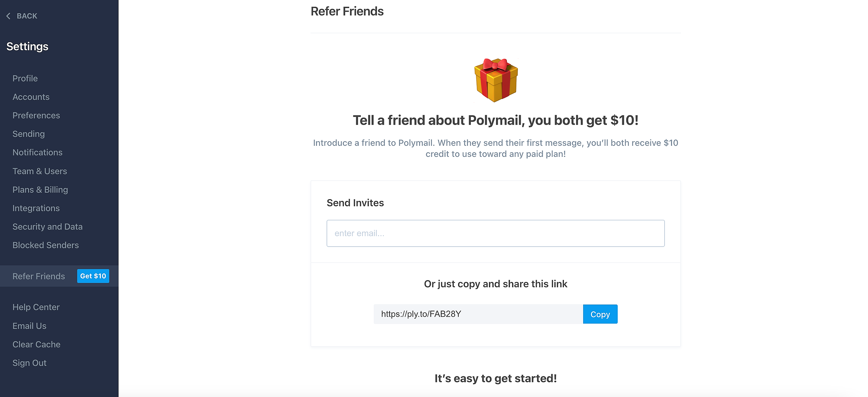
Task: Click the gift box icon
Action: (x=496, y=80)
